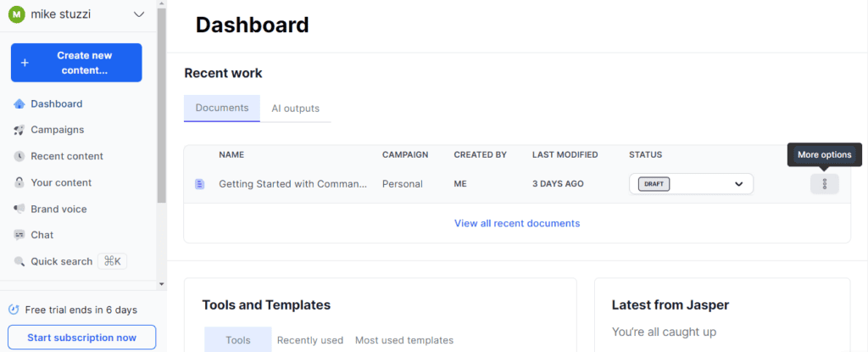Click Create new content button

pos(76,63)
